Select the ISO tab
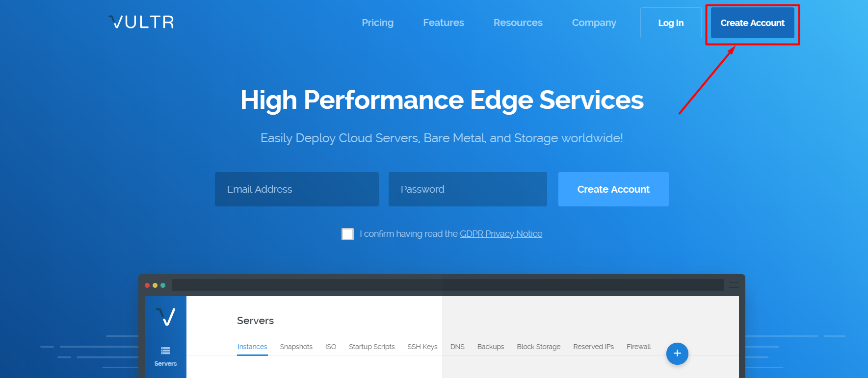868x378 pixels. (331, 347)
